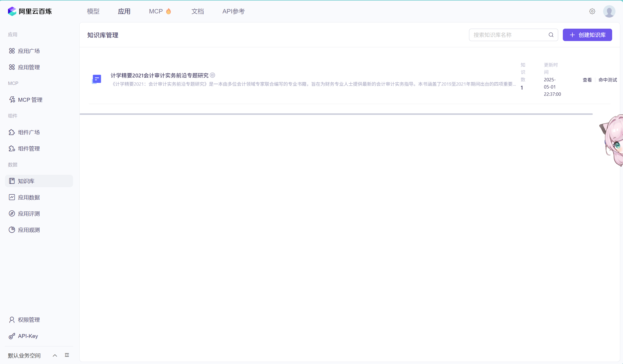Image resolution: width=623 pixels, height=364 pixels.
Task: Click the MCP flame icon
Action: coord(169,11)
